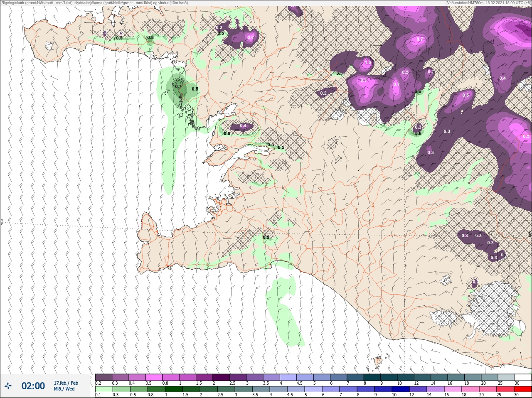Select top legend row swatch starting at 0.2
The image size is (532, 398).
(103, 377)
